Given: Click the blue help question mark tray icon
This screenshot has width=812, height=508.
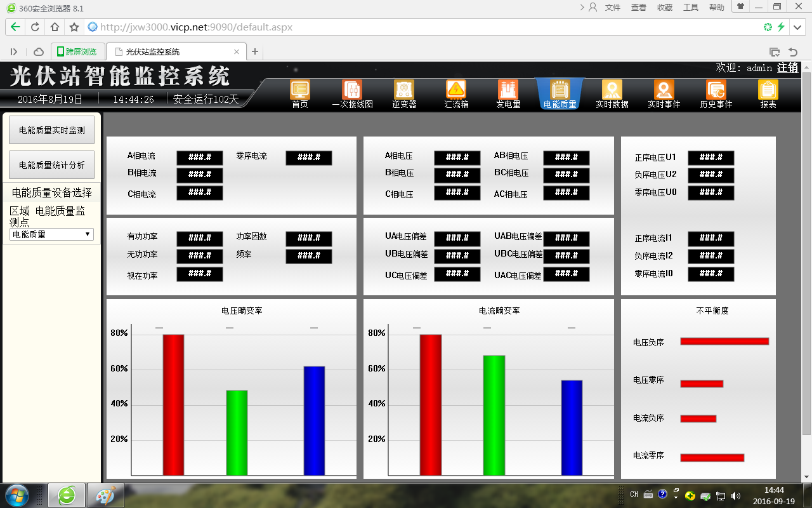Looking at the screenshot, I should [x=662, y=494].
